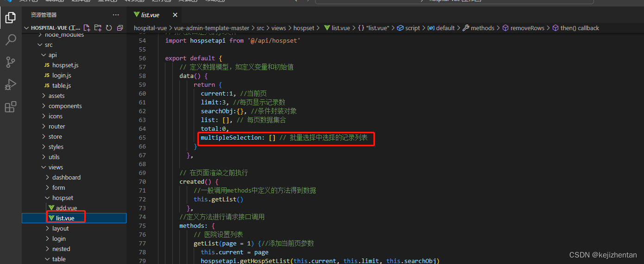Image resolution: width=644 pixels, height=264 pixels.
Task: Click 'total:0,' on line 64
Action: click(x=215, y=129)
